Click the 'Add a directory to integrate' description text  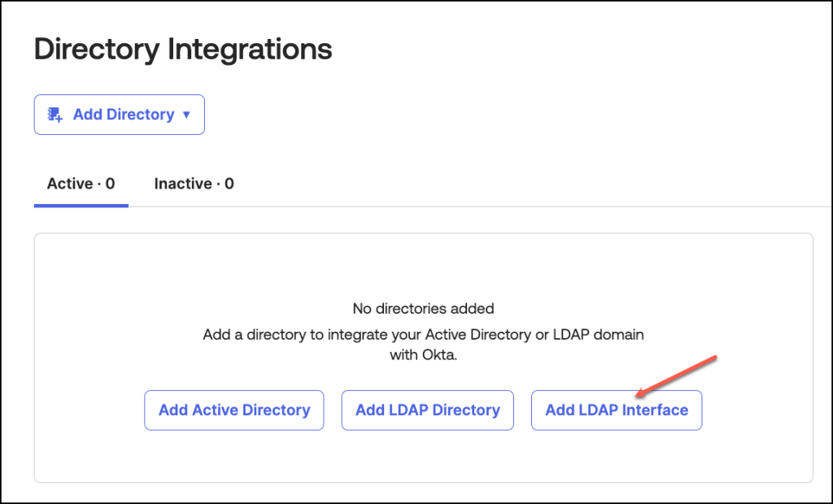click(x=423, y=334)
